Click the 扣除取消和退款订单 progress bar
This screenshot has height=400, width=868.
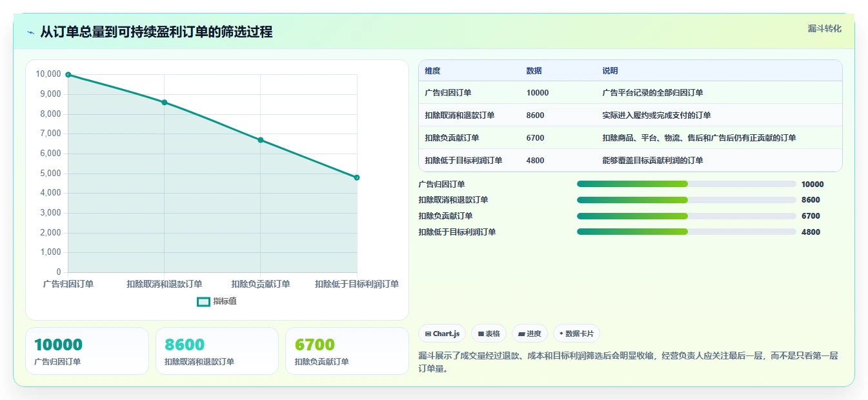[687, 200]
